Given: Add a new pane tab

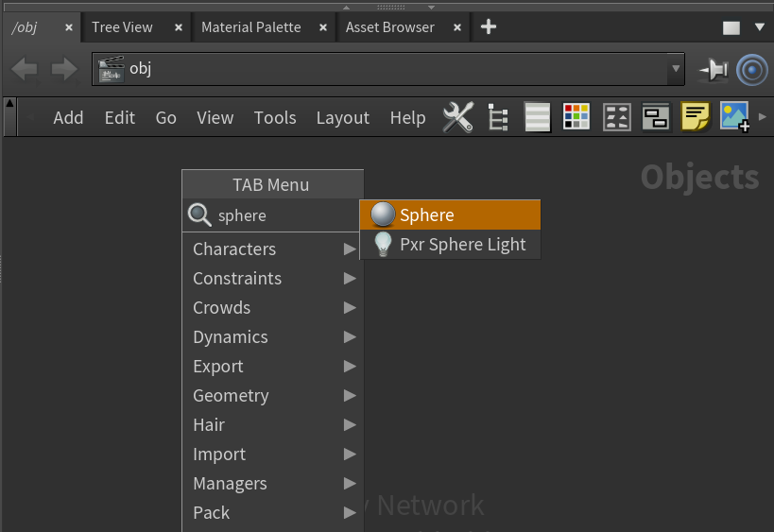Looking at the screenshot, I should click(x=489, y=27).
